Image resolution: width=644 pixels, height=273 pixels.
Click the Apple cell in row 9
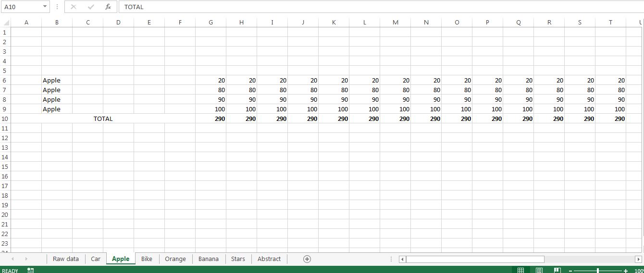(x=57, y=109)
